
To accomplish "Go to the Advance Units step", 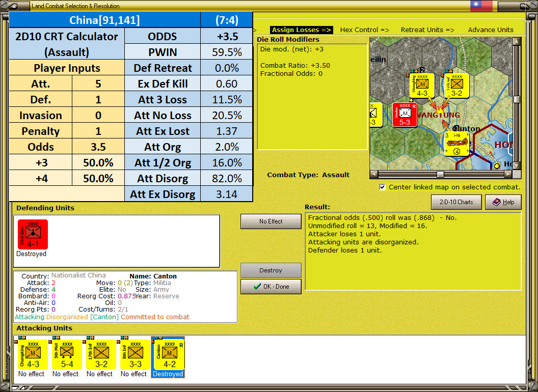I will (x=491, y=30).
